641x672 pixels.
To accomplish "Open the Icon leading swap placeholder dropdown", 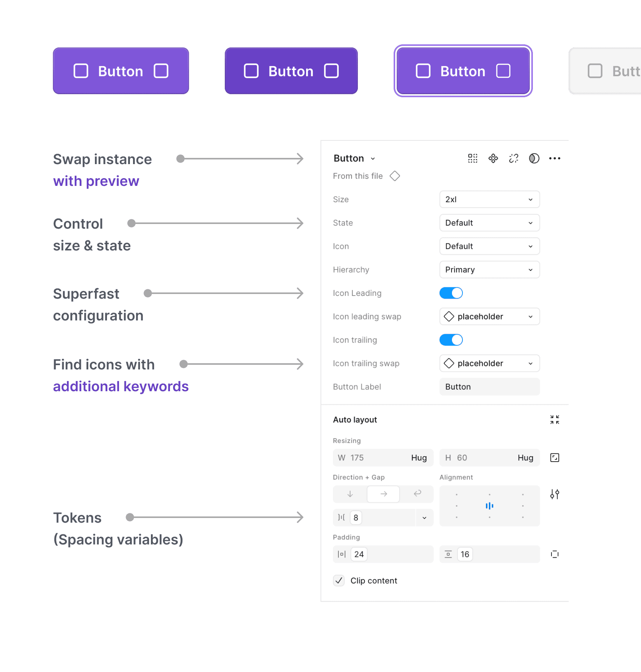I will click(x=490, y=317).
